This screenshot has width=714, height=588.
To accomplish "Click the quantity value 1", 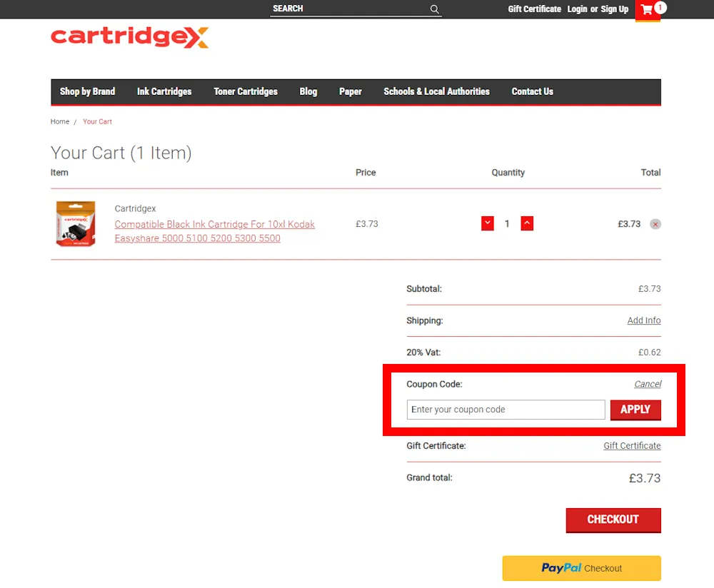I will pyautogui.click(x=507, y=223).
